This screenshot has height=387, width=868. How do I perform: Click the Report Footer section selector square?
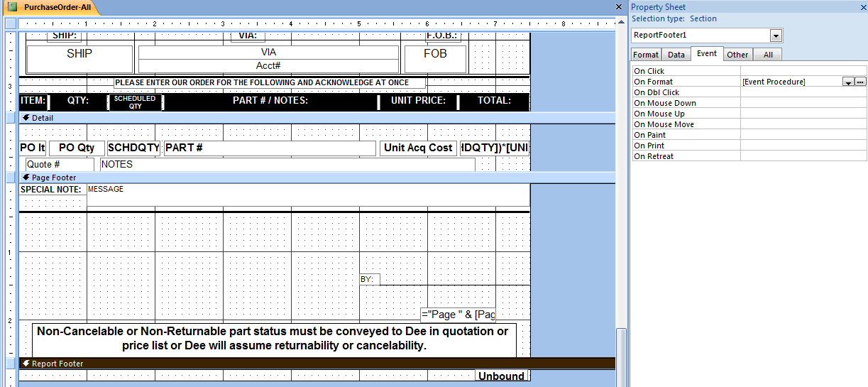11,364
